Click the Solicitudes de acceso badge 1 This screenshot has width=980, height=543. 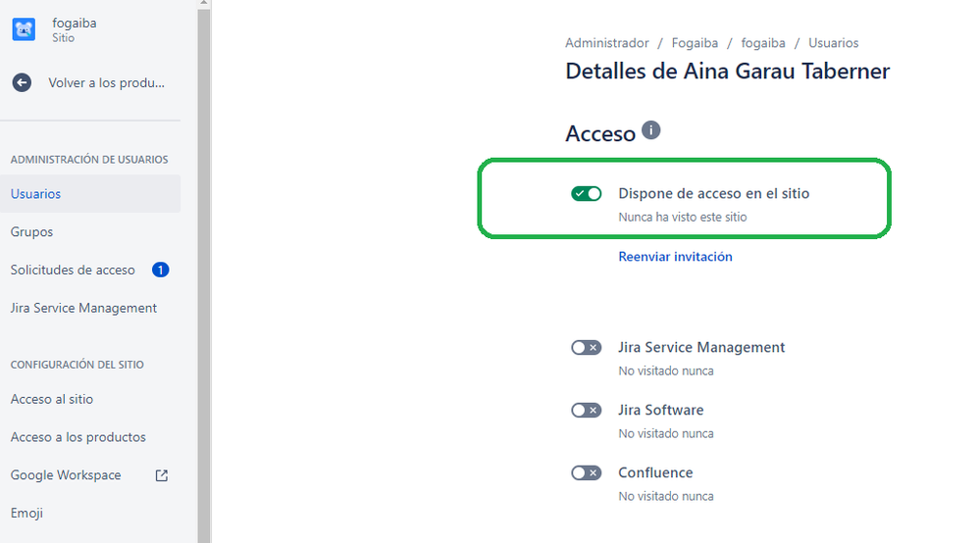coord(161,270)
